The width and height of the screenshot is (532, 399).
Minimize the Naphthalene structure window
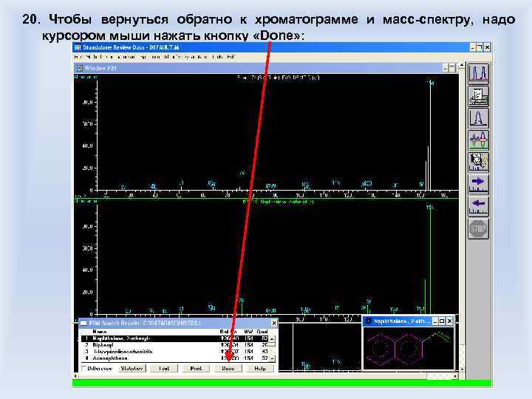click(435, 321)
